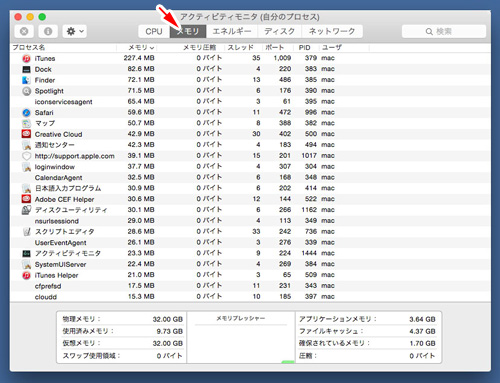Select the iconservicesagent process row
The height and width of the screenshot is (383, 500).
tap(250, 102)
